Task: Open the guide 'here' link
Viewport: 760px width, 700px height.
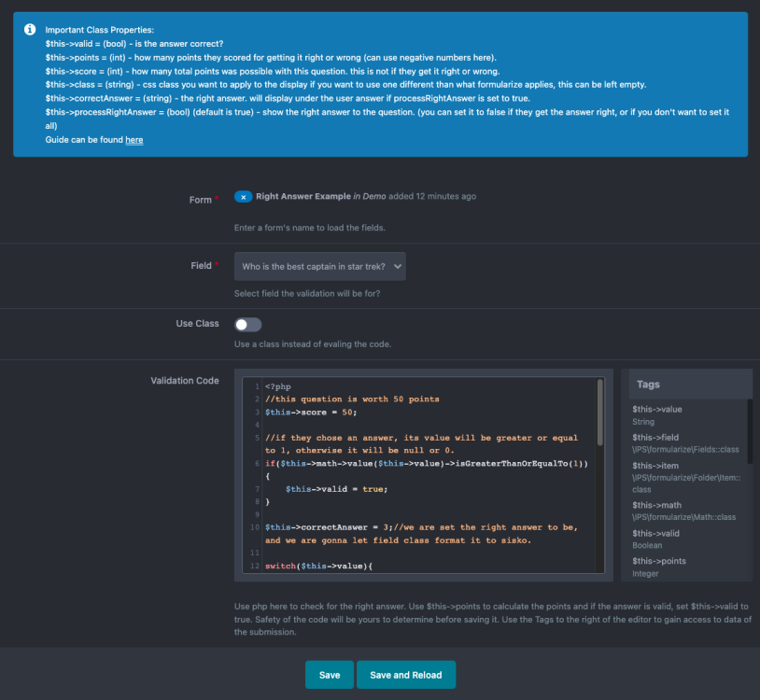Action: 134,139
